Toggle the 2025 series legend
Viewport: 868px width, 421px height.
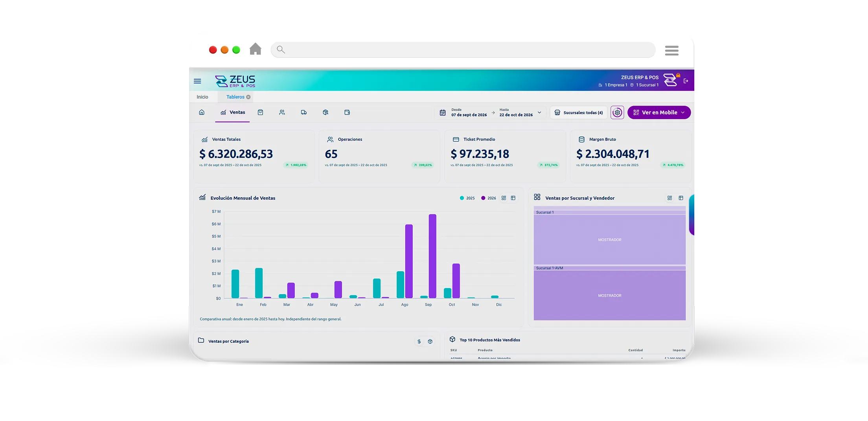[467, 198]
